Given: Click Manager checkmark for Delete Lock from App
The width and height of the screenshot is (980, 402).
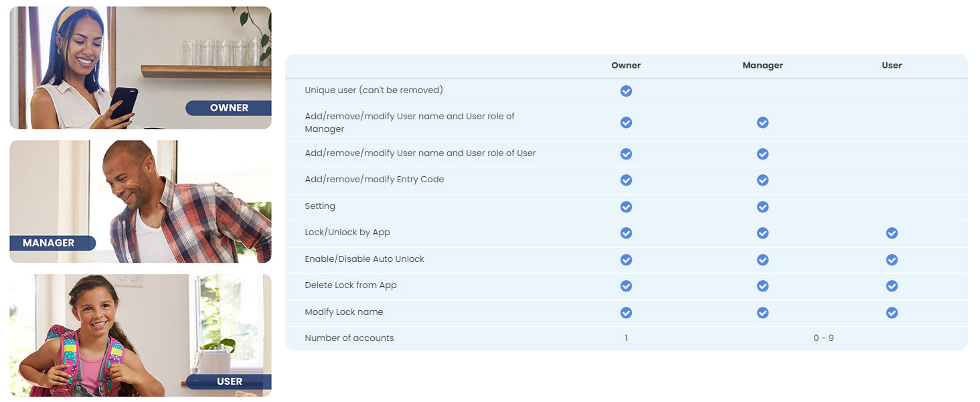Looking at the screenshot, I should (x=762, y=286).
